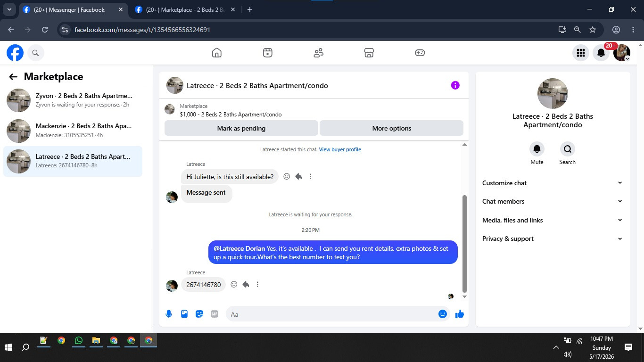
Task: Open the Facebook home logo
Action: pos(15,53)
